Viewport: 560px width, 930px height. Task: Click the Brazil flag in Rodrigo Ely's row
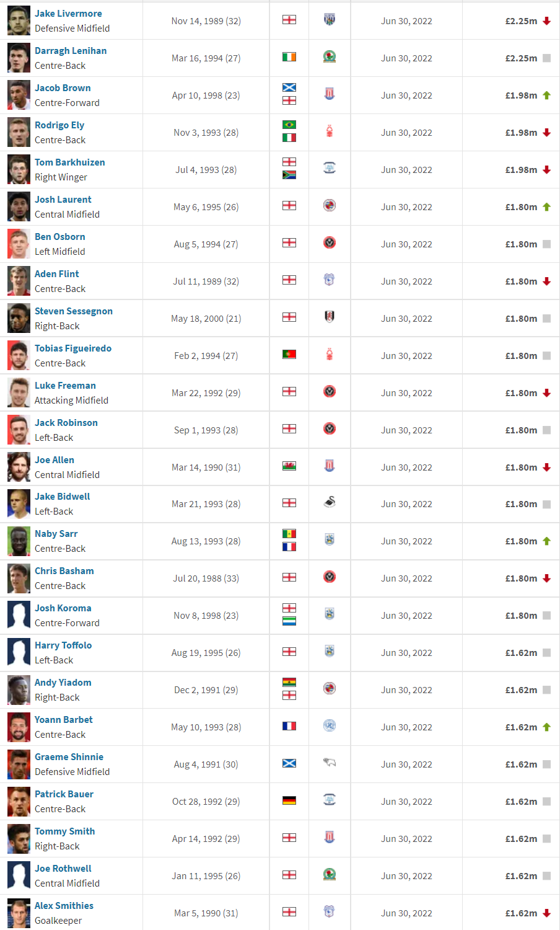coord(289,125)
